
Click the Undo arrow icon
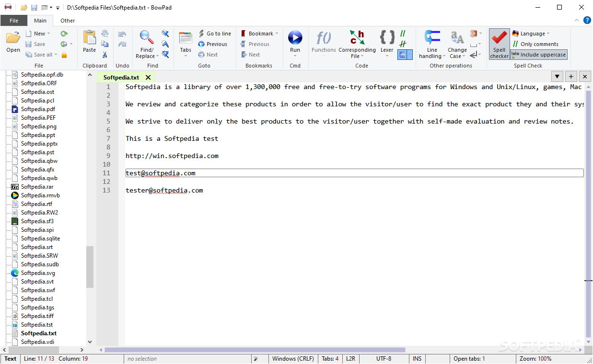click(122, 34)
